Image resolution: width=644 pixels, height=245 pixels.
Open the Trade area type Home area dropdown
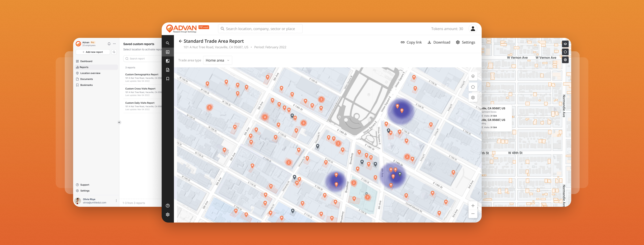[x=218, y=60]
